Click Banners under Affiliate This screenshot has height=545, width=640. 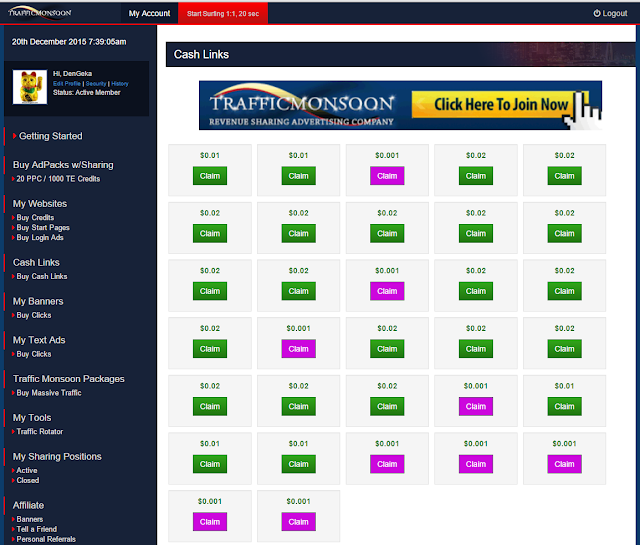tap(30, 519)
